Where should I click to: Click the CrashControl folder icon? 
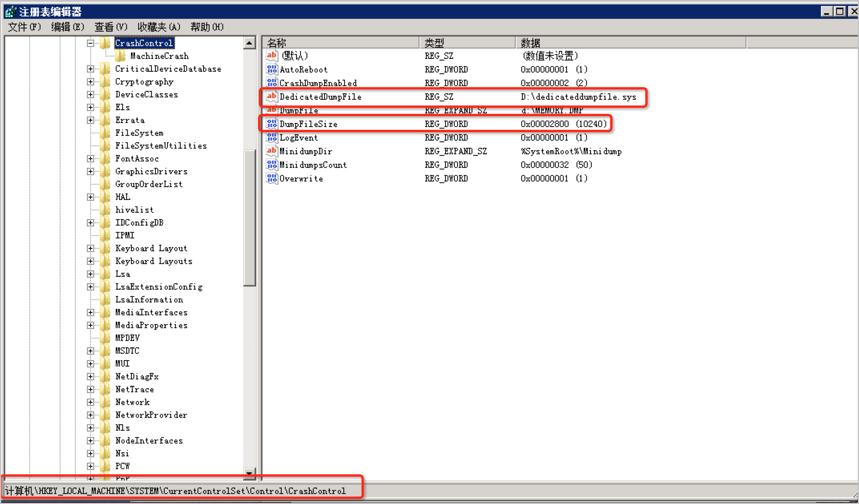point(105,43)
